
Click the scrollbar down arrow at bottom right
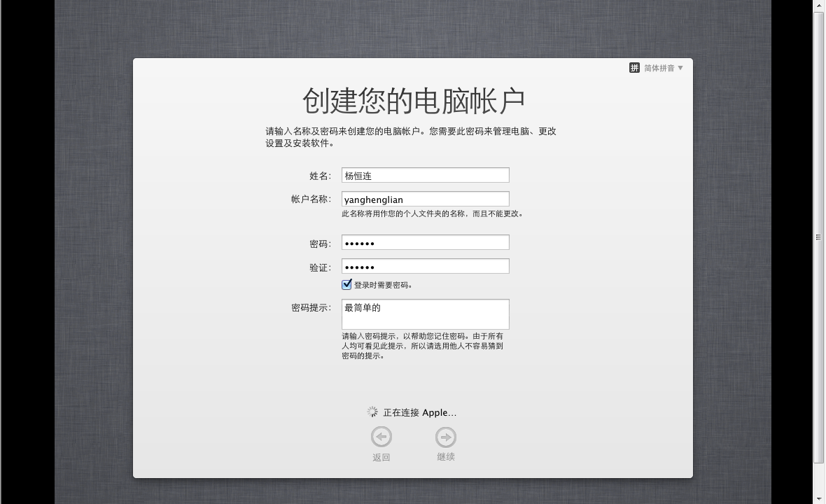click(818, 498)
